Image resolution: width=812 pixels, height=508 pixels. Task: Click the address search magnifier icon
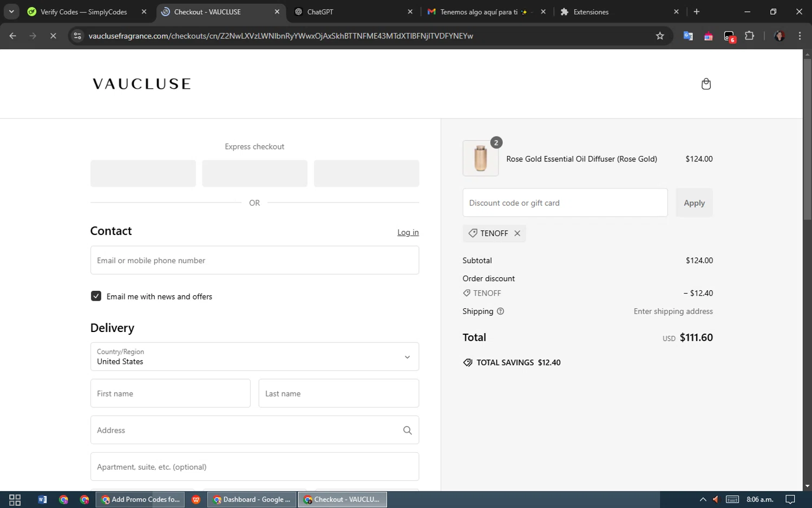[408, 431]
